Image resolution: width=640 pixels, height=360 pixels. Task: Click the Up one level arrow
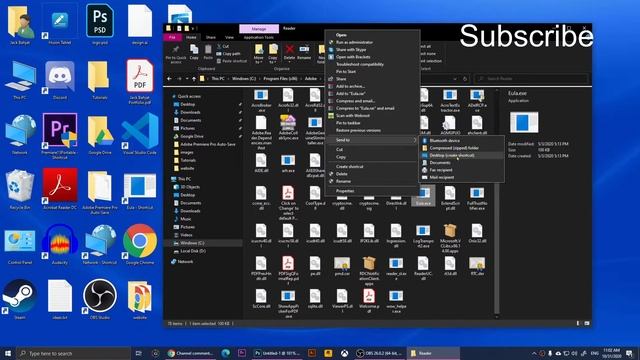(194, 78)
